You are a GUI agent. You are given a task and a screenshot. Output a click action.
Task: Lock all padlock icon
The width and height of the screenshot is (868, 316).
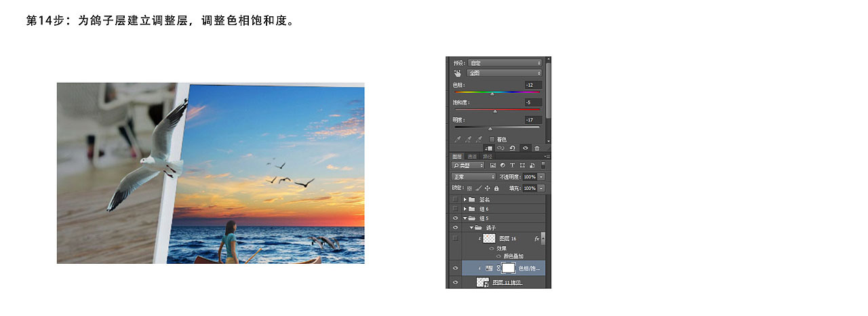pos(496,188)
